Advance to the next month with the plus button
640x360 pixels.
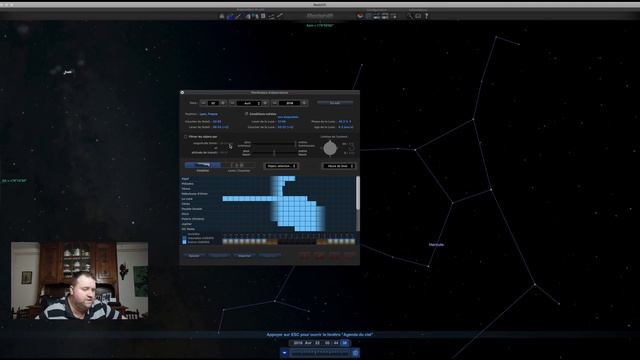(x=265, y=103)
